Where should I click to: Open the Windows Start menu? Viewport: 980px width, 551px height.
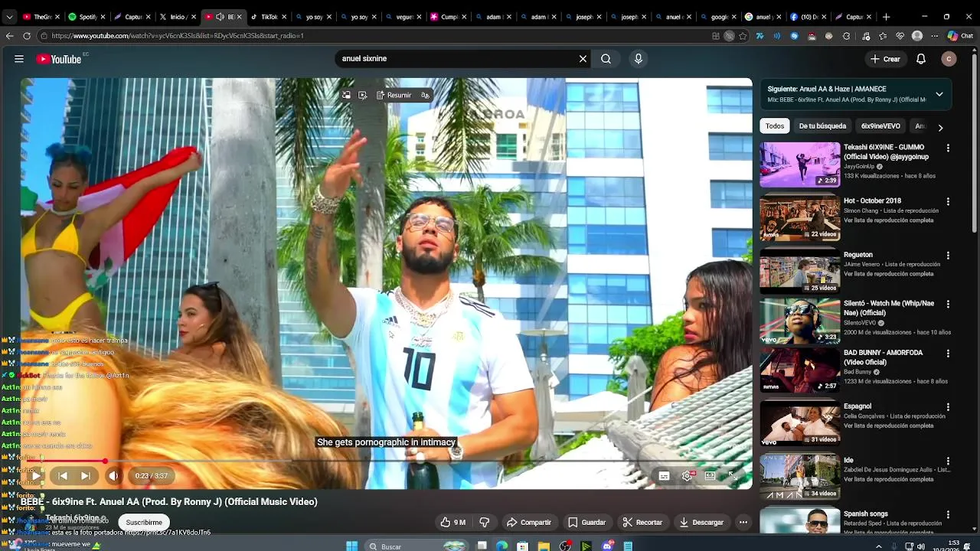coord(351,546)
